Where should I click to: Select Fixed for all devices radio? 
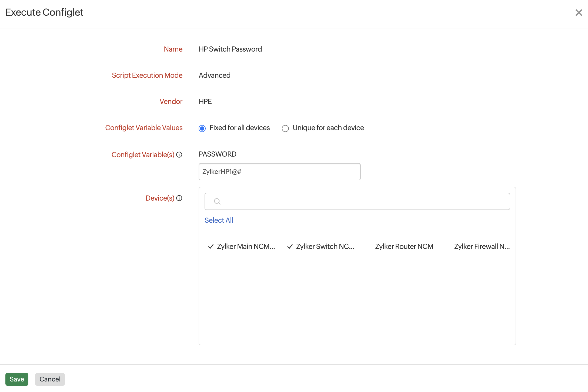pyautogui.click(x=202, y=128)
